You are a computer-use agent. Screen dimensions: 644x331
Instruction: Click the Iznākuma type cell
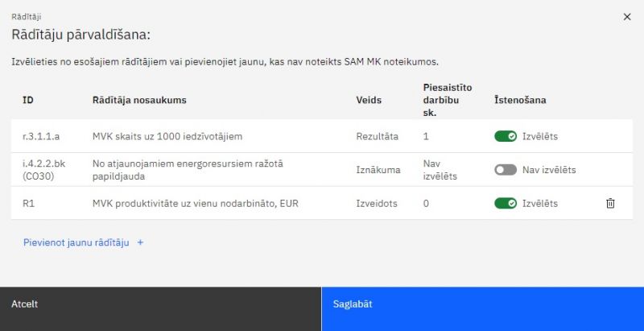[378, 170]
